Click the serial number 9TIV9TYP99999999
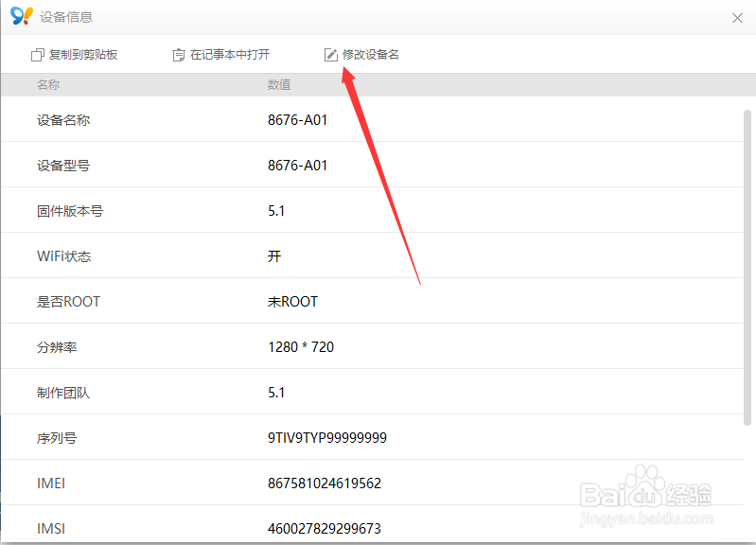The height and width of the screenshot is (545, 756). coord(327,438)
